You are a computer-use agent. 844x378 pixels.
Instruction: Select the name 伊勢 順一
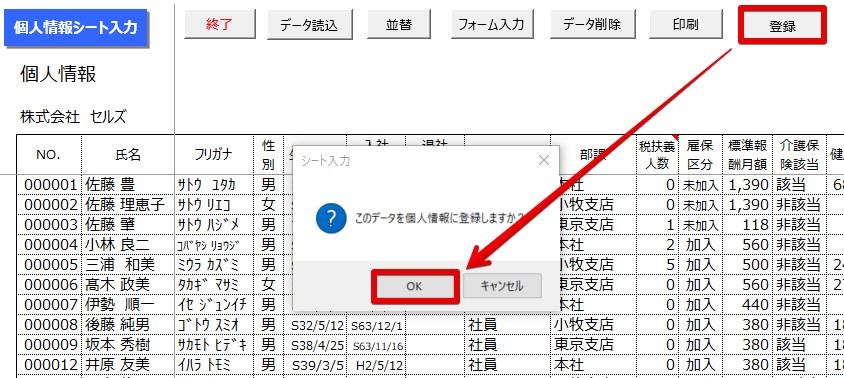pos(128,305)
